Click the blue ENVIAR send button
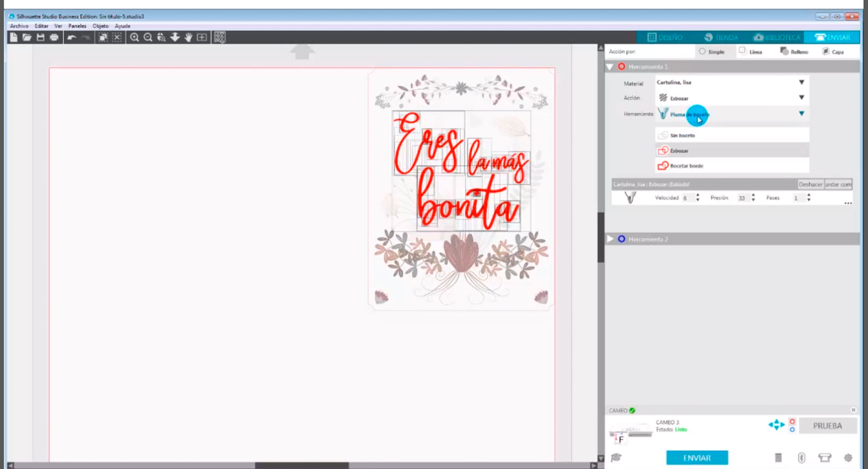The width and height of the screenshot is (868, 469). (x=697, y=458)
